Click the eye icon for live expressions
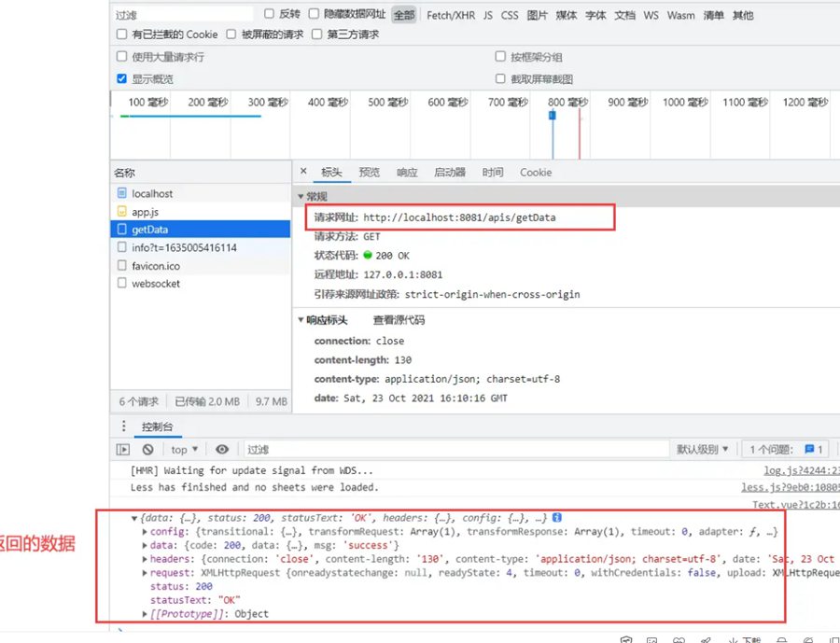 (x=222, y=449)
